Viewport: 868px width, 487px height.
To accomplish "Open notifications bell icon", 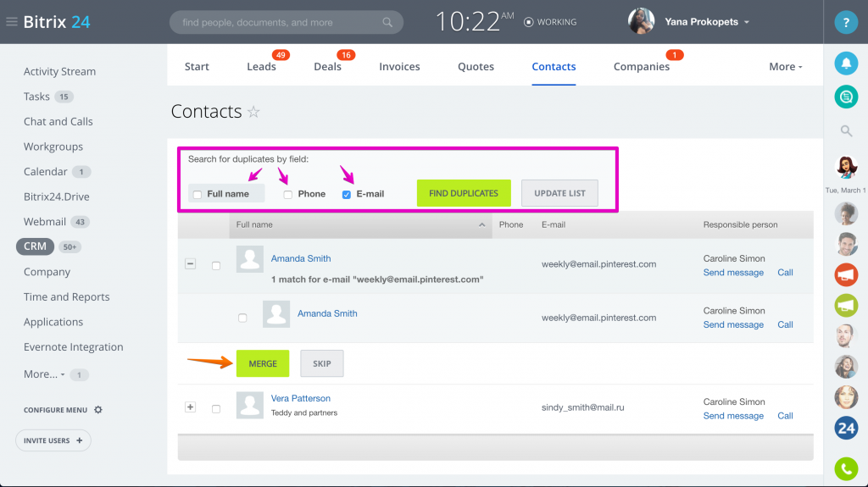I will pos(846,64).
